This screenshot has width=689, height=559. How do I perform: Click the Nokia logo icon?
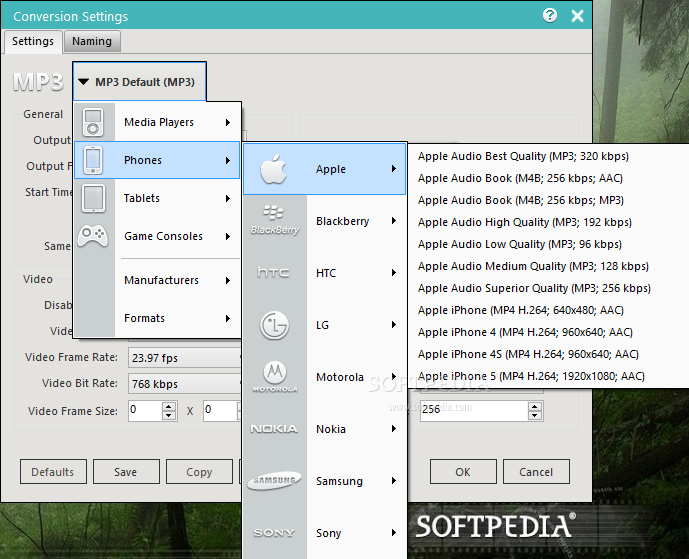click(274, 428)
